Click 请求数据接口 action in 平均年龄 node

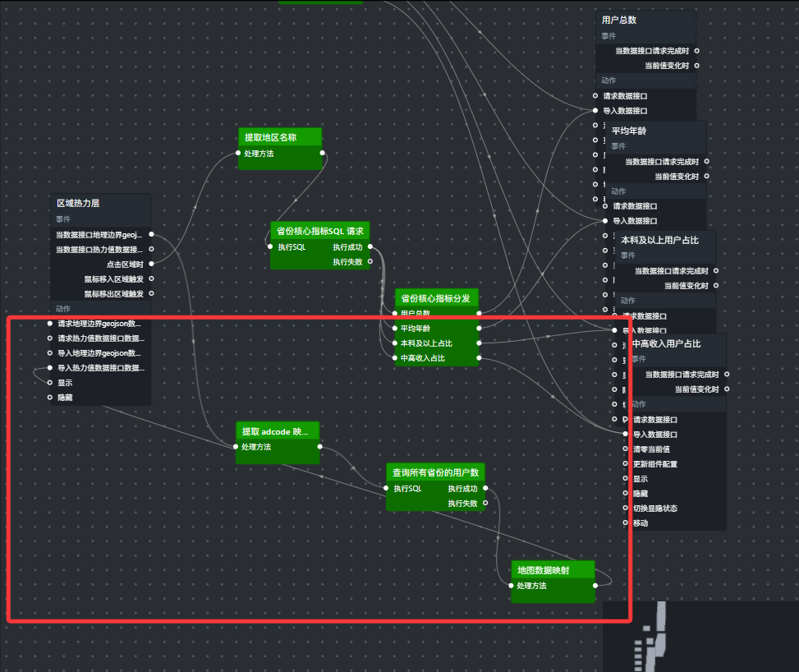pos(635,206)
